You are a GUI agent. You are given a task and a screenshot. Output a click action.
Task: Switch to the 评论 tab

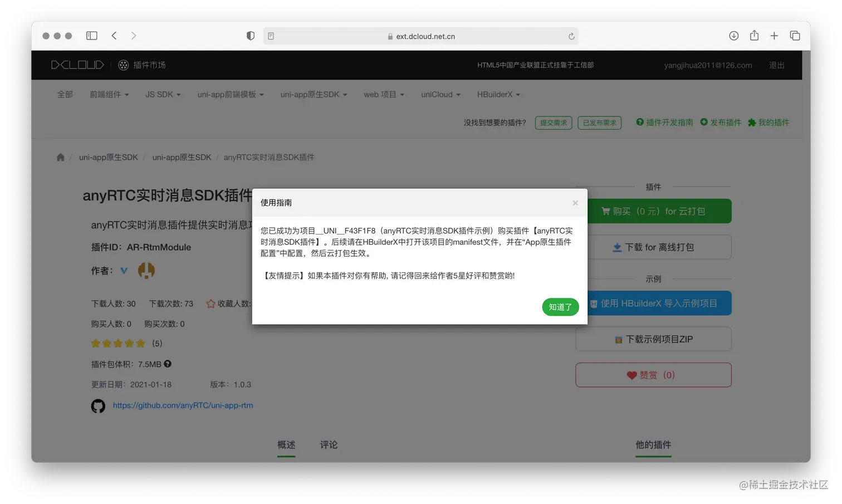pos(329,445)
